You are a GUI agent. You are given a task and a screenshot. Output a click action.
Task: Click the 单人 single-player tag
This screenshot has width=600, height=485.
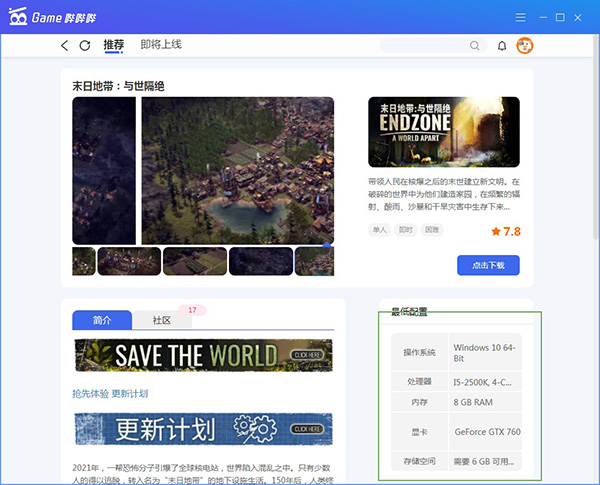(379, 230)
